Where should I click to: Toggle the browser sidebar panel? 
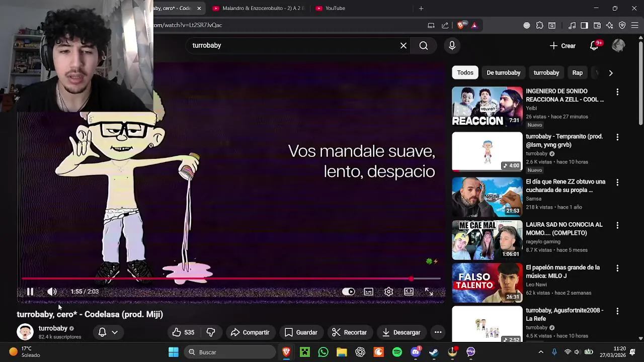click(x=584, y=25)
